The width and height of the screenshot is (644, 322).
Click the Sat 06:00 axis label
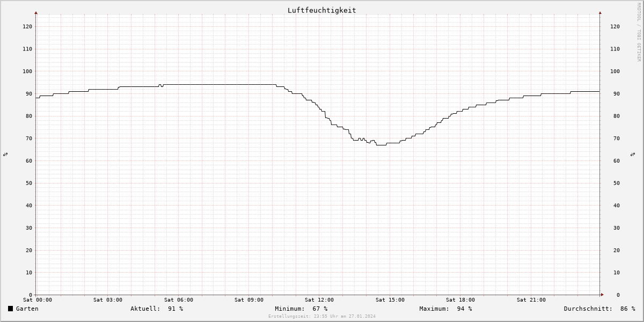[x=179, y=300]
